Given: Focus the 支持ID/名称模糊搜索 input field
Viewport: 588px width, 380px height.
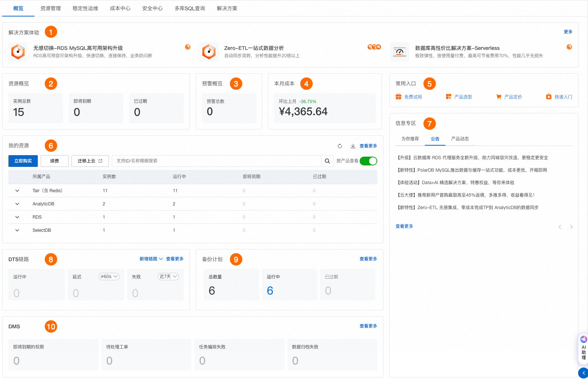Looking at the screenshot, I should click(x=216, y=161).
